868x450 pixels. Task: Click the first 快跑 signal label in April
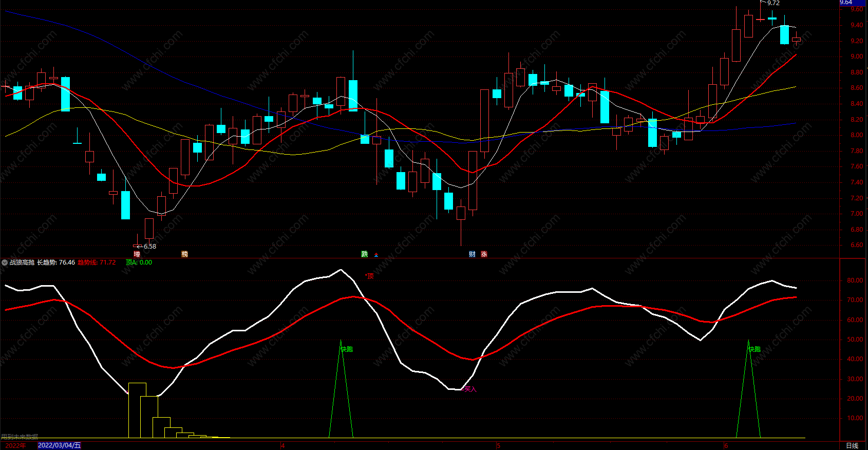point(347,349)
